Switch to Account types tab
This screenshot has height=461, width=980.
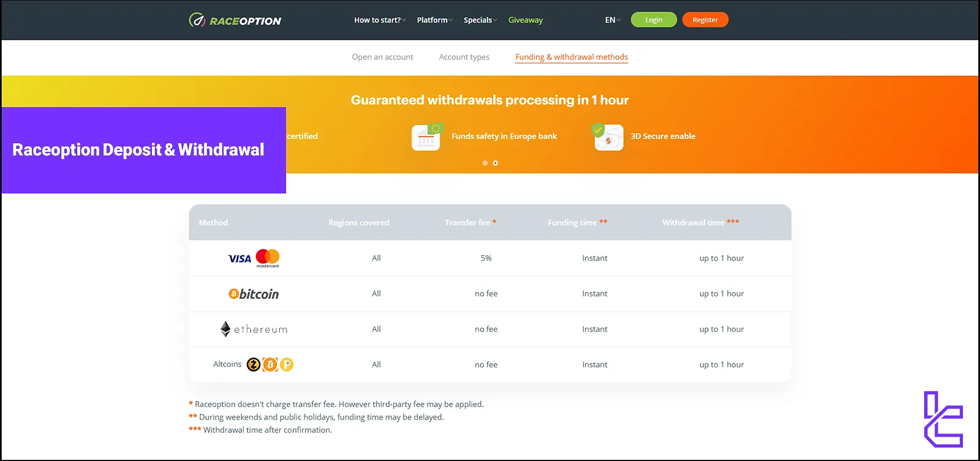coord(464,57)
